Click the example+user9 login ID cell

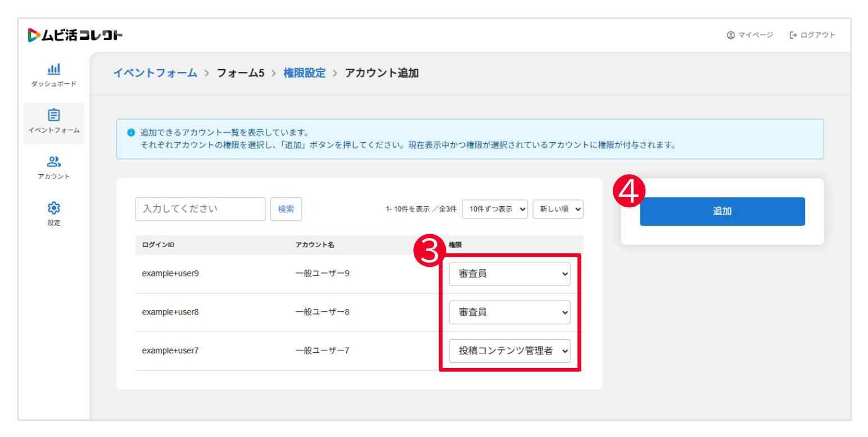pos(170,274)
